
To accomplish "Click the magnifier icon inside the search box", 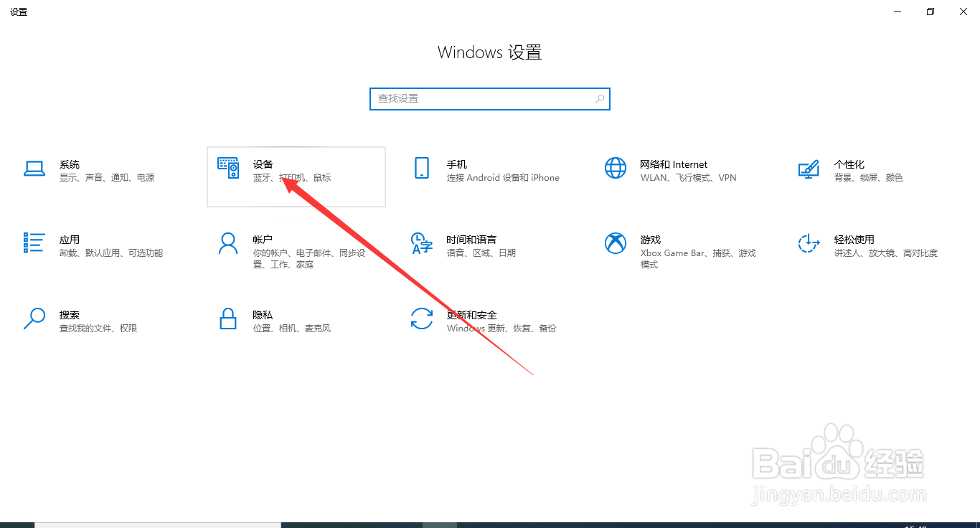I will click(x=600, y=99).
